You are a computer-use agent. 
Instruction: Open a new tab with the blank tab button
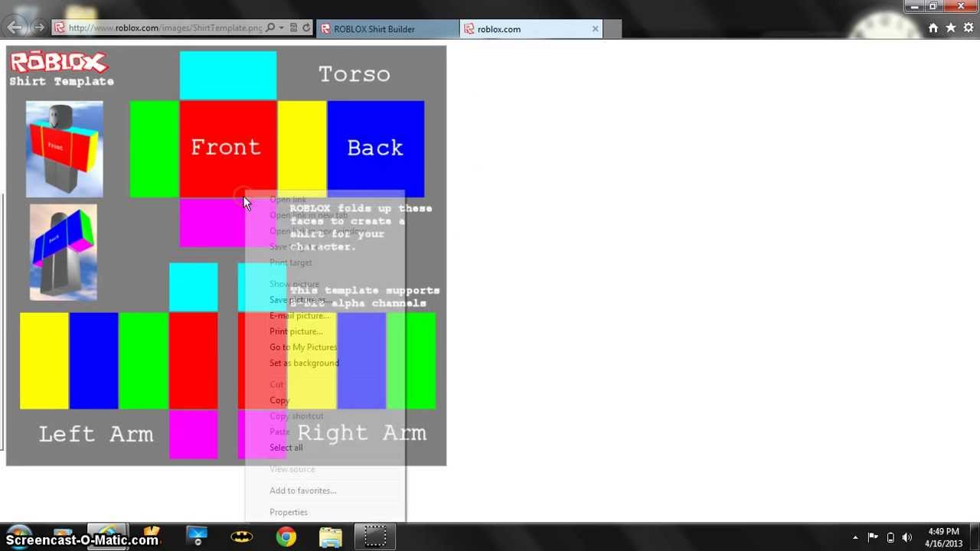click(612, 29)
